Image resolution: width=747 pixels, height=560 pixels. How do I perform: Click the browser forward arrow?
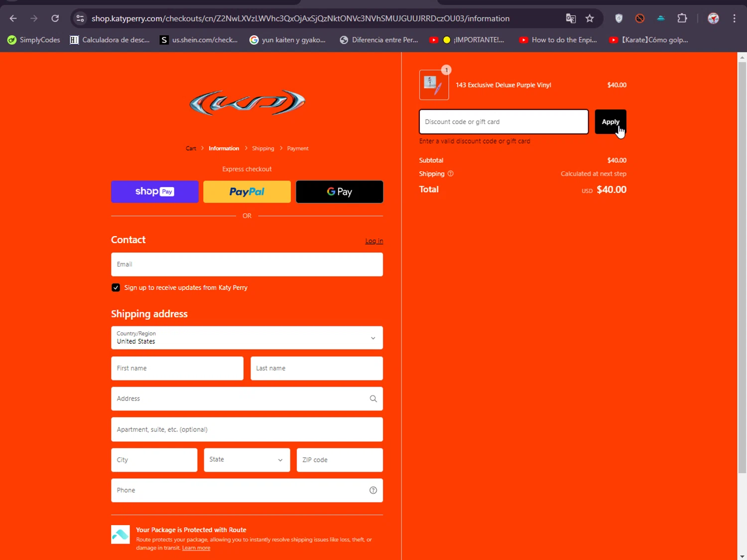34,18
